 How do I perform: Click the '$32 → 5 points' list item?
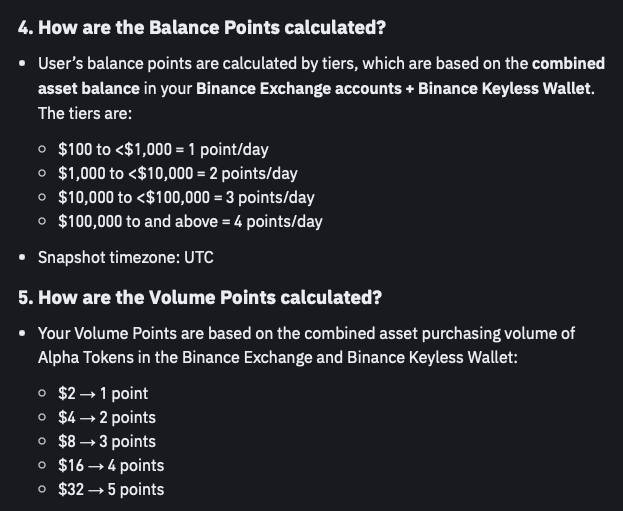[x=111, y=490]
